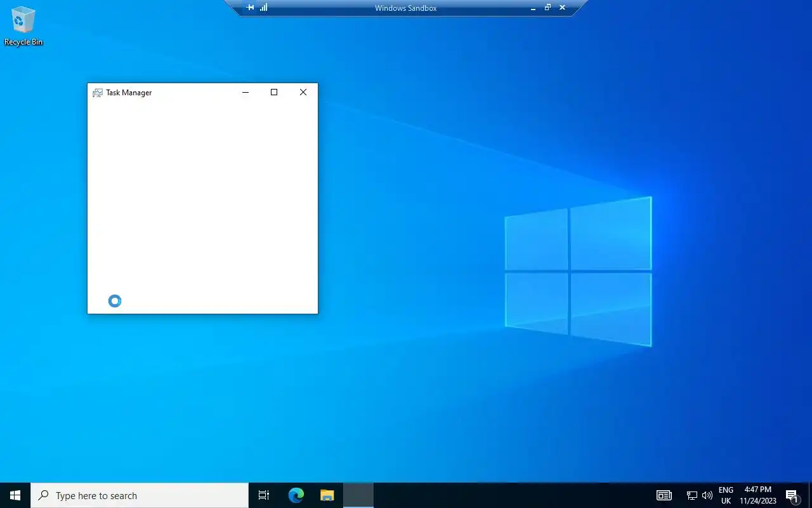Maximize the Task Manager window
The image size is (812, 508).
tap(274, 93)
